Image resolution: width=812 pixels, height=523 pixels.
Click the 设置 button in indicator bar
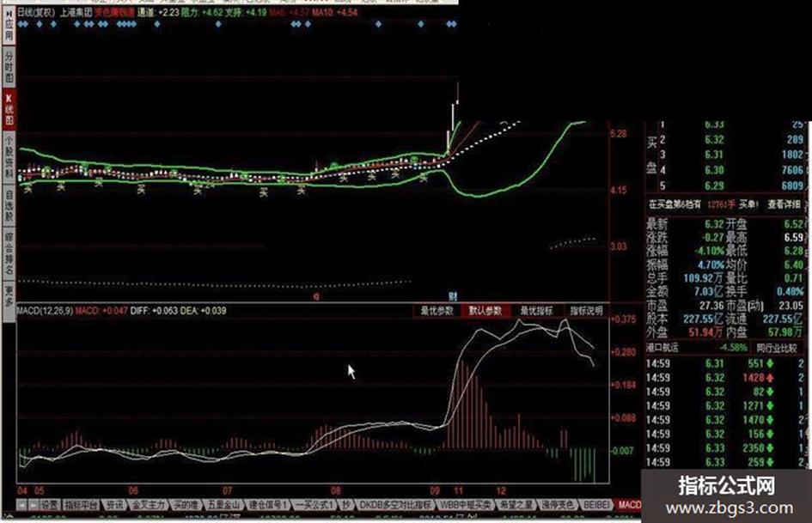point(50,504)
